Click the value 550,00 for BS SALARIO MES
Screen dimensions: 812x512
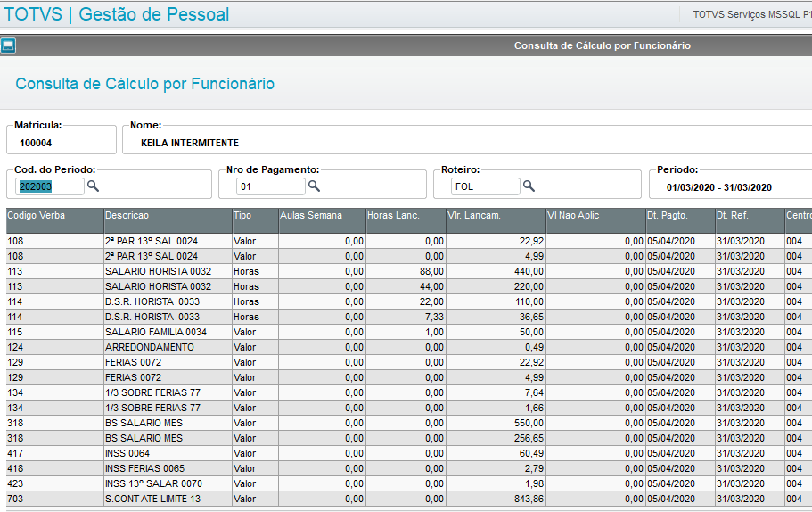(x=529, y=423)
